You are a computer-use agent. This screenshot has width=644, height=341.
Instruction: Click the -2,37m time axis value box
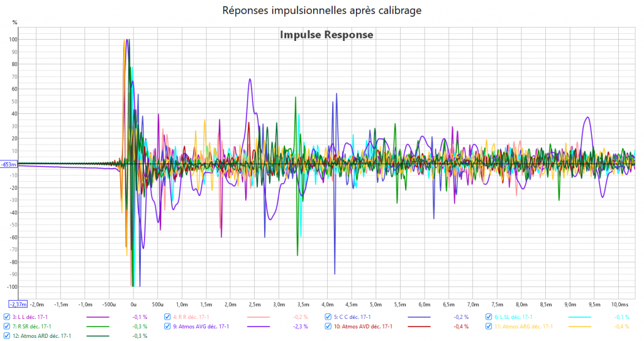18,305
